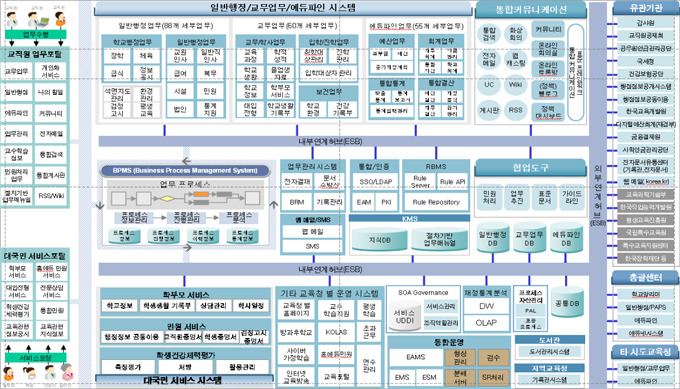The width and height of the screenshot is (680, 389).
Task: Select the 교원 인사 box
Action: click(x=180, y=56)
